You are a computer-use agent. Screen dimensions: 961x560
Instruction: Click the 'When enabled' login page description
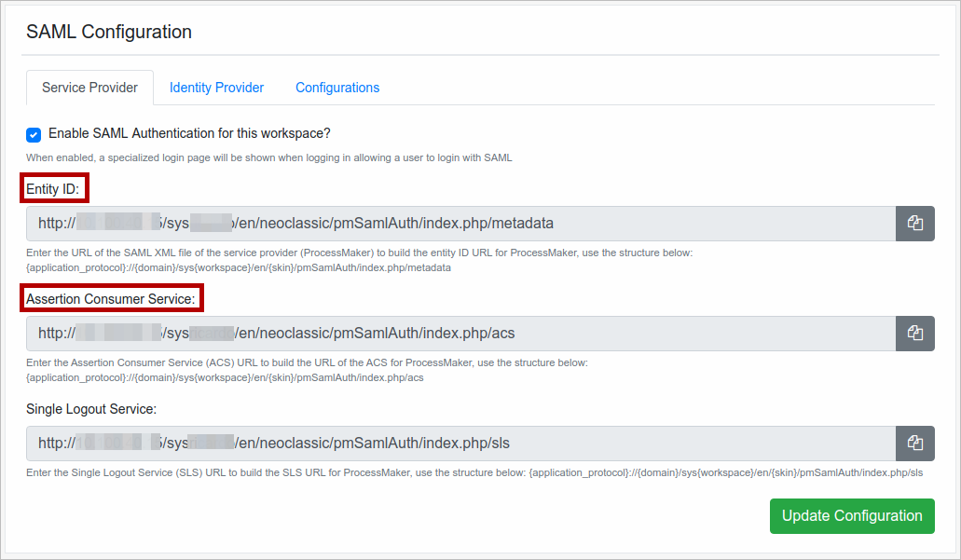[268, 157]
